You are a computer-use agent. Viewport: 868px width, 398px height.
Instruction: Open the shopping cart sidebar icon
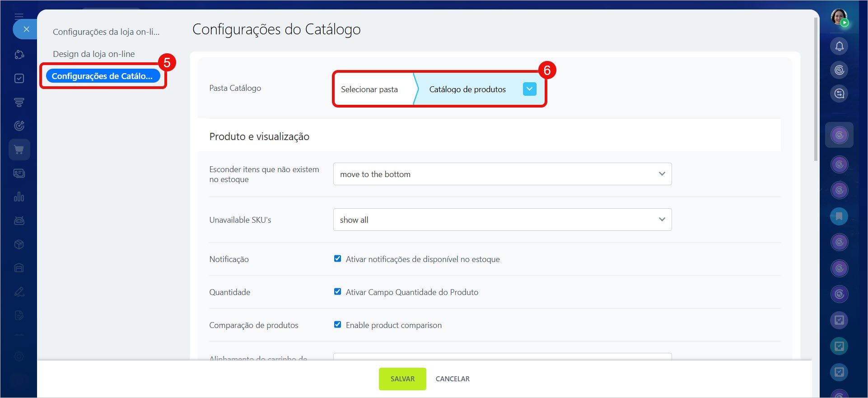(x=19, y=150)
